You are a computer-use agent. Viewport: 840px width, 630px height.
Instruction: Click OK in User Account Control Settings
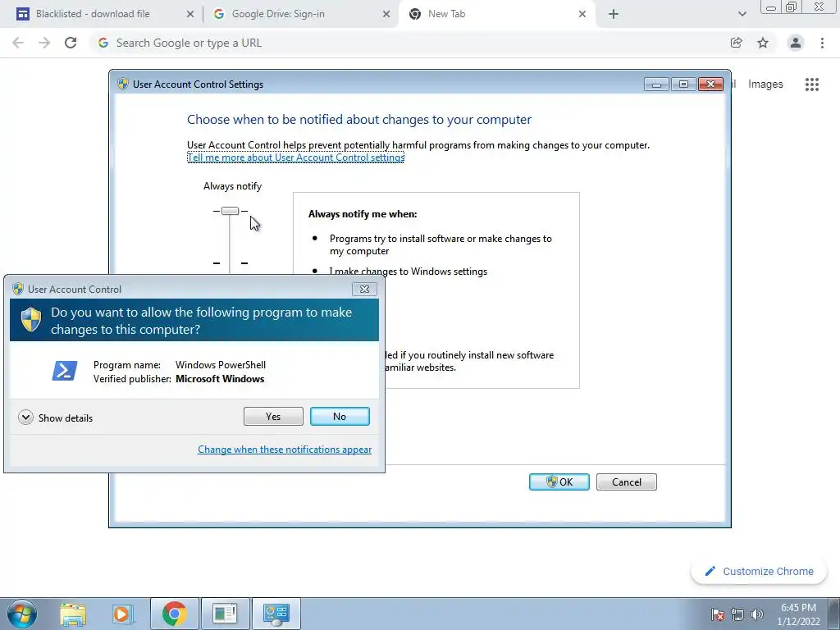559,482
